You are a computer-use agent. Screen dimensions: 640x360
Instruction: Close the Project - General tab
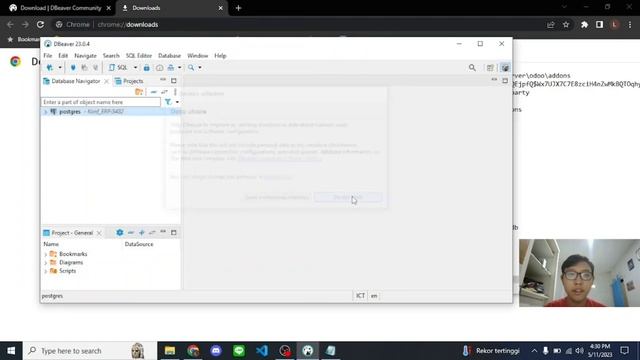(x=99, y=233)
